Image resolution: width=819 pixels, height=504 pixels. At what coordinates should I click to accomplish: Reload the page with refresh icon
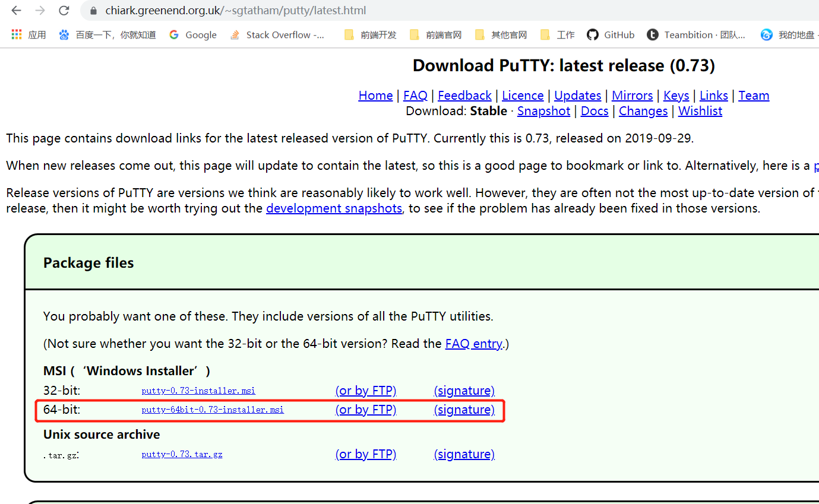64,10
